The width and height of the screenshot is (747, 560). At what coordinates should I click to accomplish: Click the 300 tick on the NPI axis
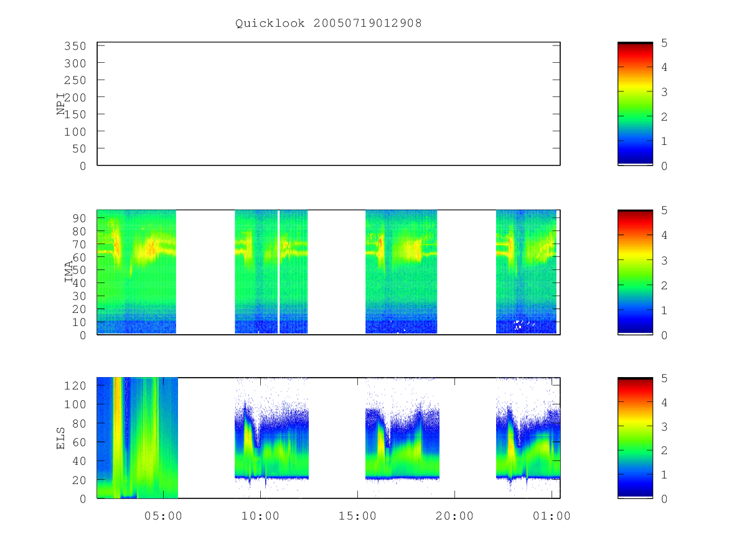pos(76,63)
